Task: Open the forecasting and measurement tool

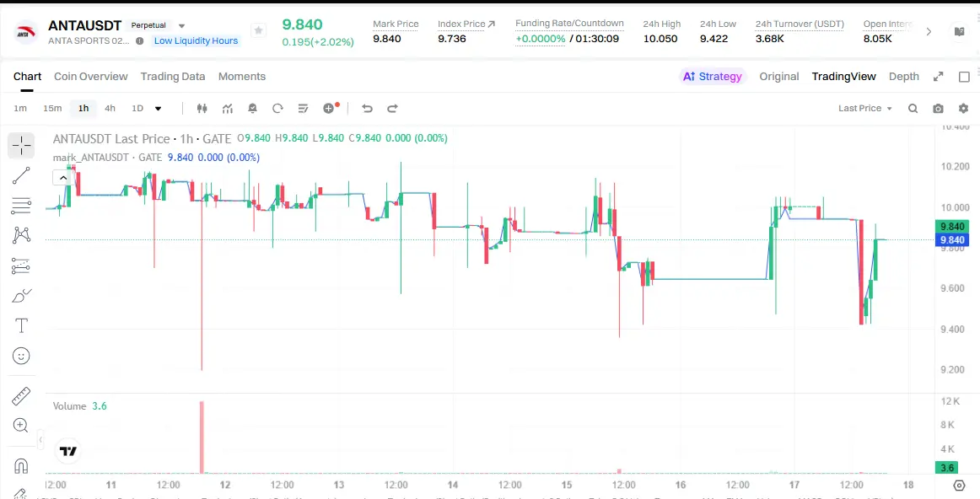Action: tap(21, 266)
